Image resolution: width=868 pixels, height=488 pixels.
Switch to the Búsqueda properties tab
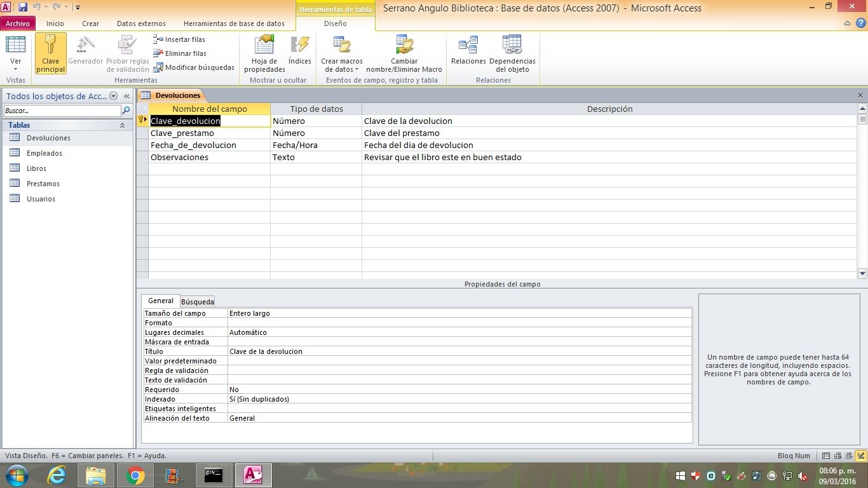[x=197, y=302]
